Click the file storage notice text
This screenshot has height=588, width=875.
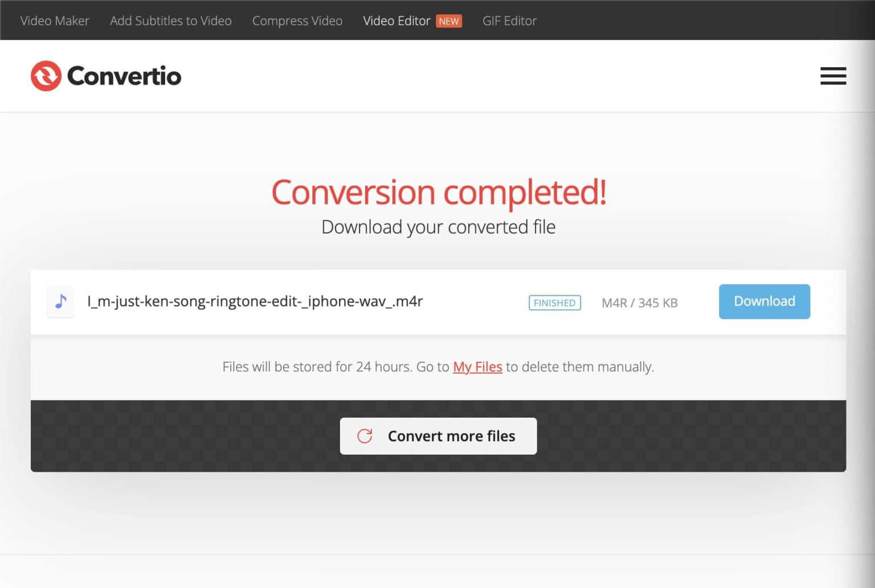coord(438,367)
